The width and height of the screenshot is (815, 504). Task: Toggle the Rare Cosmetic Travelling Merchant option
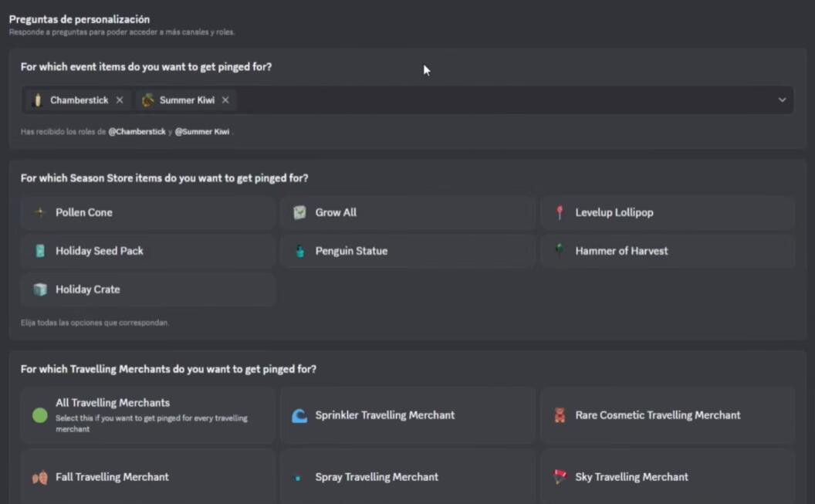pos(667,415)
